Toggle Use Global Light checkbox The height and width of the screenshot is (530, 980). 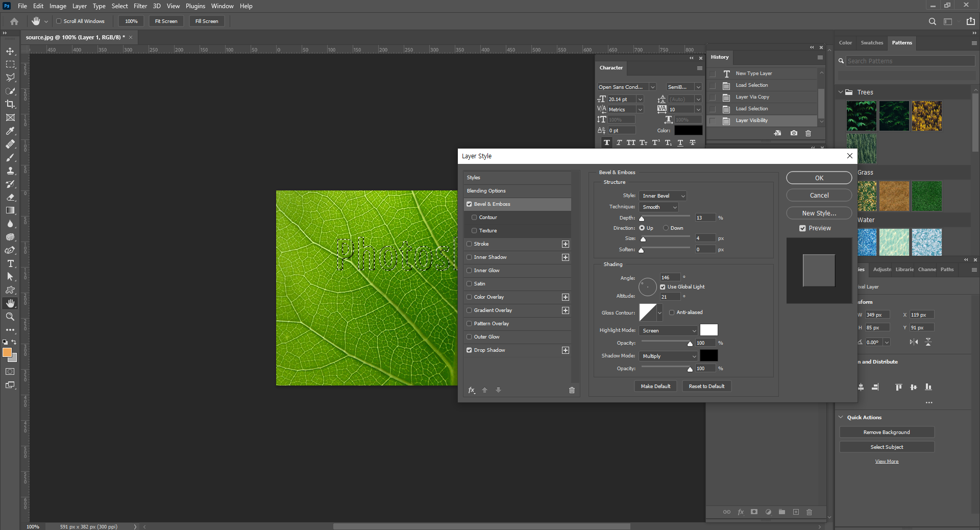(663, 287)
